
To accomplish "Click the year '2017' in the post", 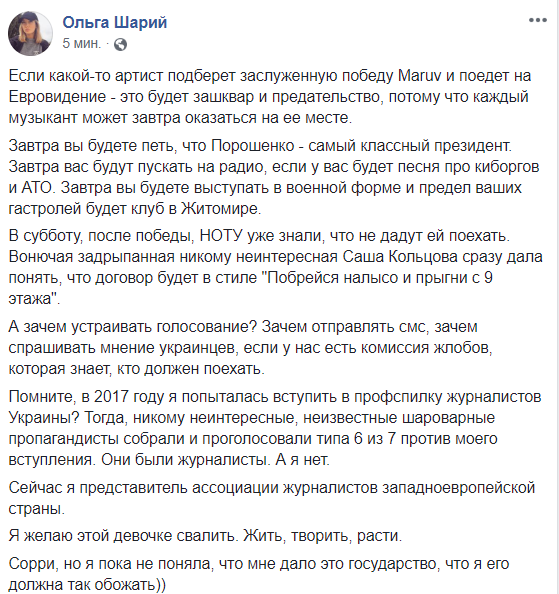I will pos(110,397).
